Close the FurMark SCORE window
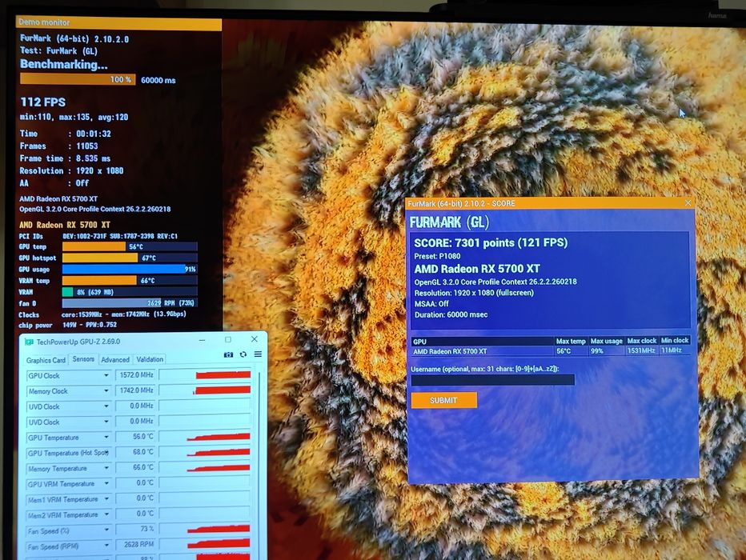The height and width of the screenshot is (560, 746). click(688, 203)
